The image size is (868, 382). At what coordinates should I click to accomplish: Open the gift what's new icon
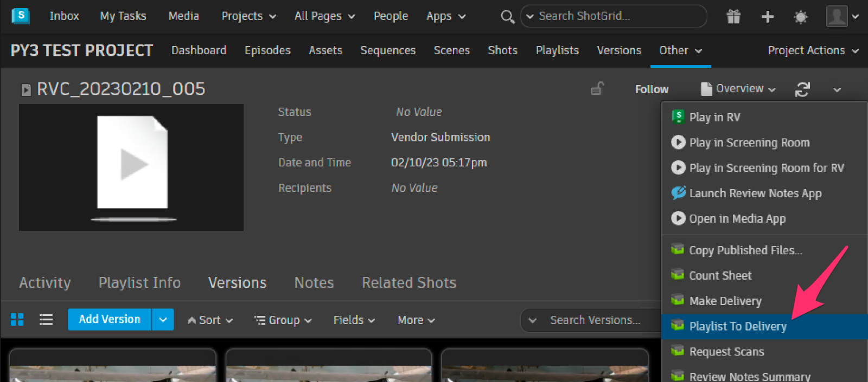pos(733,17)
